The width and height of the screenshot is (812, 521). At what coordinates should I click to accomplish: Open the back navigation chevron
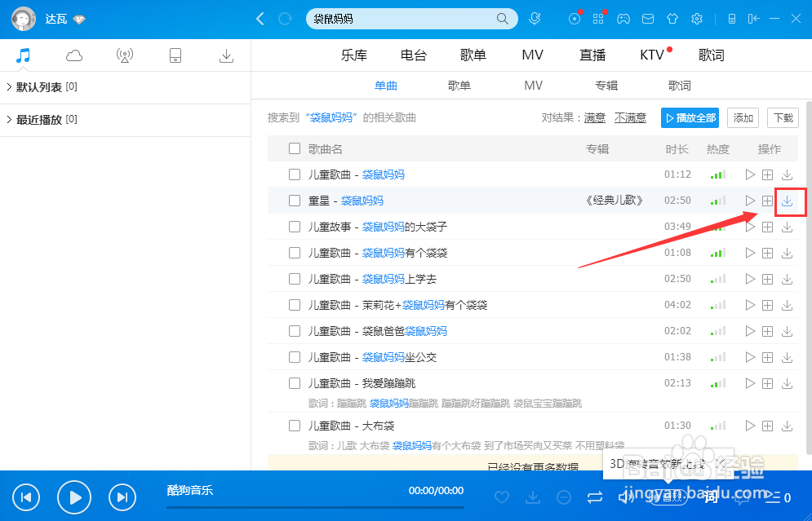(x=260, y=18)
